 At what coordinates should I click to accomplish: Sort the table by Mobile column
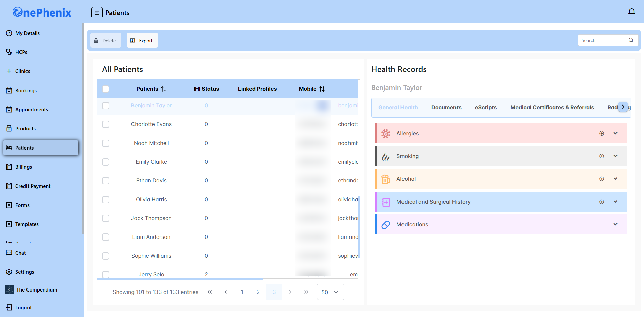coord(322,89)
